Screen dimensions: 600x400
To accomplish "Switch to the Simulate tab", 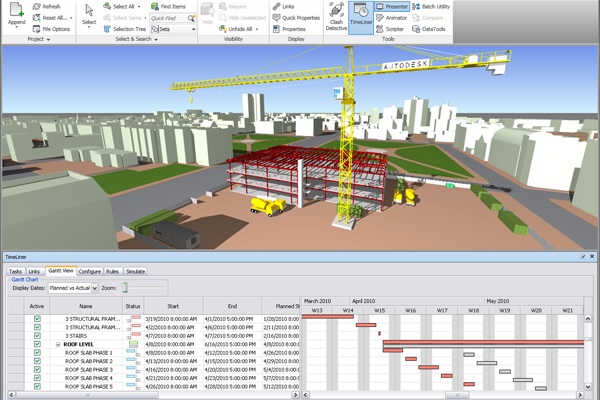I will (135, 271).
